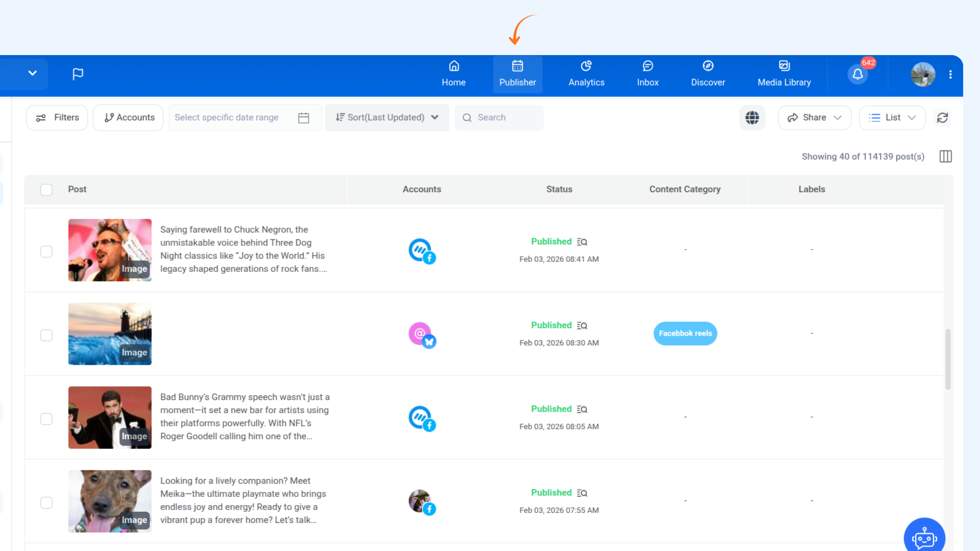Refresh the posts list
Image resolution: width=980 pixels, height=551 pixels.
pos(942,118)
